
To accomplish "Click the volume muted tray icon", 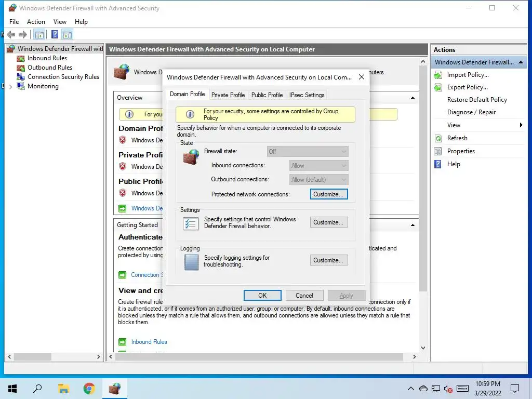I will (448, 389).
